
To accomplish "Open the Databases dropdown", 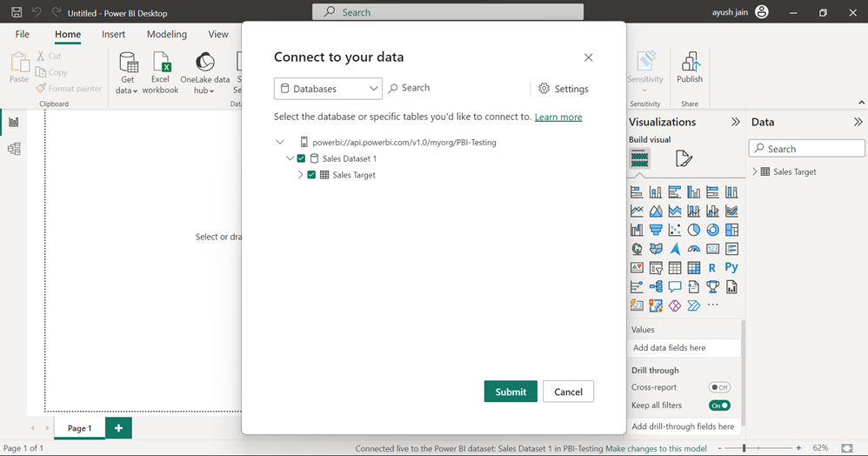I will pos(328,89).
